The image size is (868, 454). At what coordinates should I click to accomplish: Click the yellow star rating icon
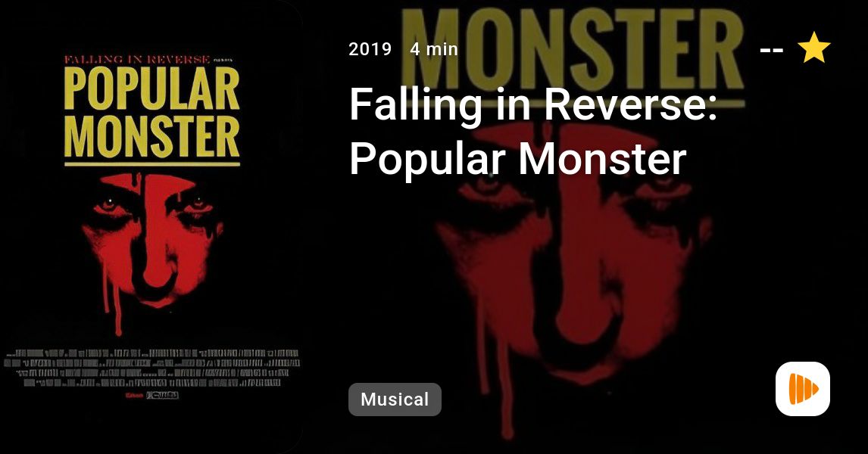813,48
